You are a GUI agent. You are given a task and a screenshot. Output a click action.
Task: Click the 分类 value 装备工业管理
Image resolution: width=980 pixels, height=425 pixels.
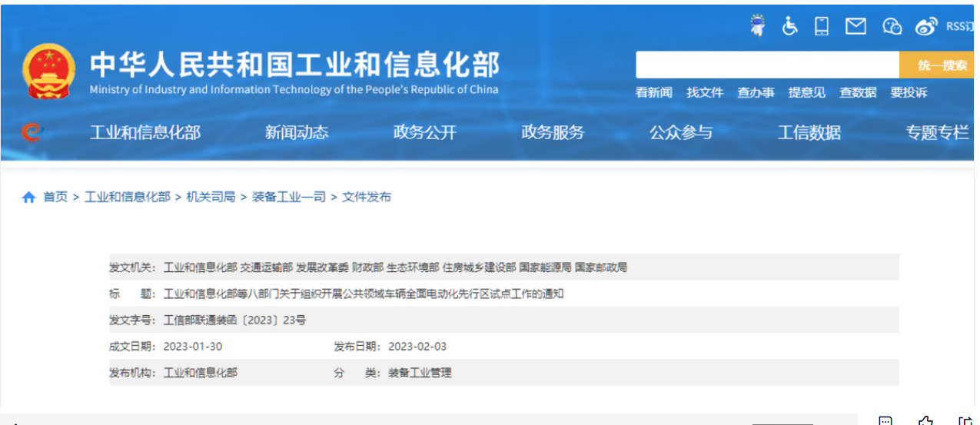(420, 373)
